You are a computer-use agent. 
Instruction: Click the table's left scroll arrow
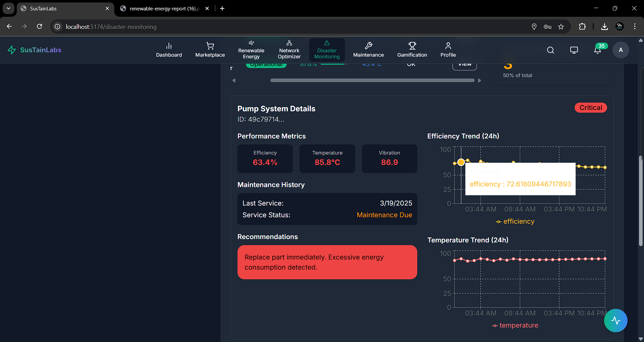tap(234, 80)
